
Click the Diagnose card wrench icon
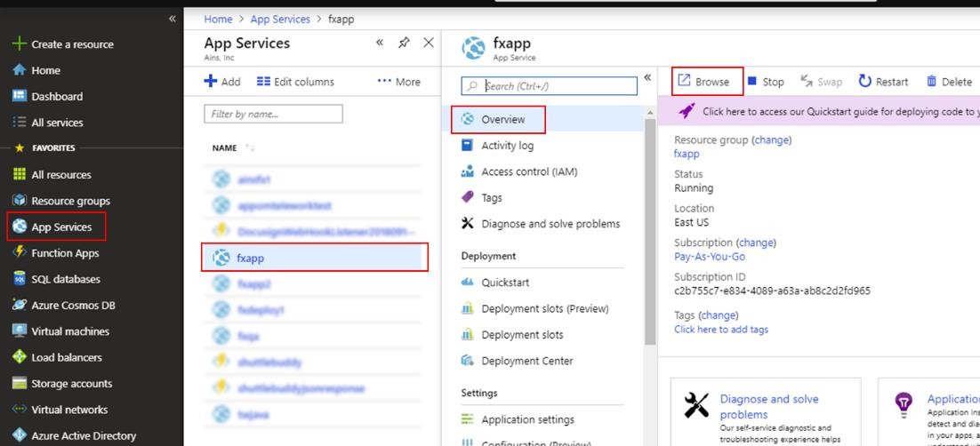pos(695,405)
